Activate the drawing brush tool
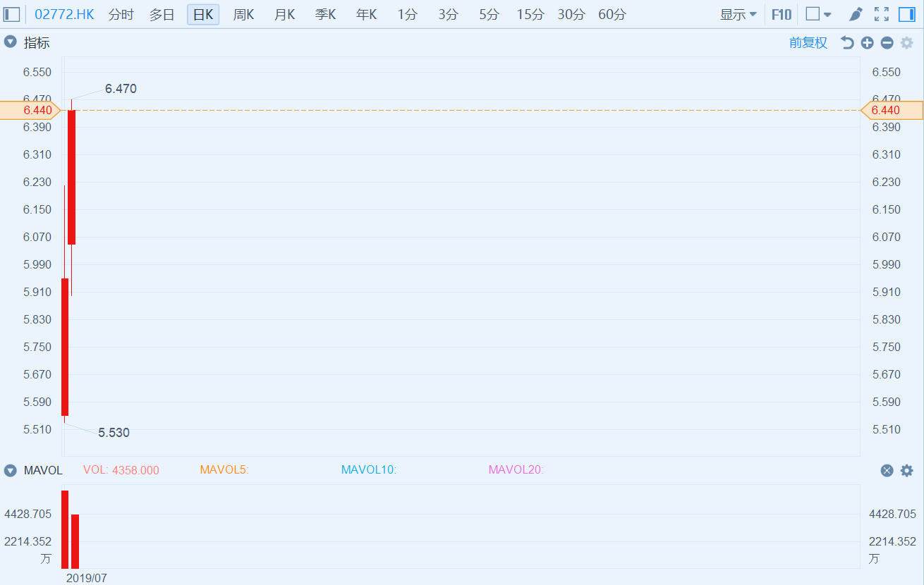Screen dimensions: 924x585 pos(856,14)
